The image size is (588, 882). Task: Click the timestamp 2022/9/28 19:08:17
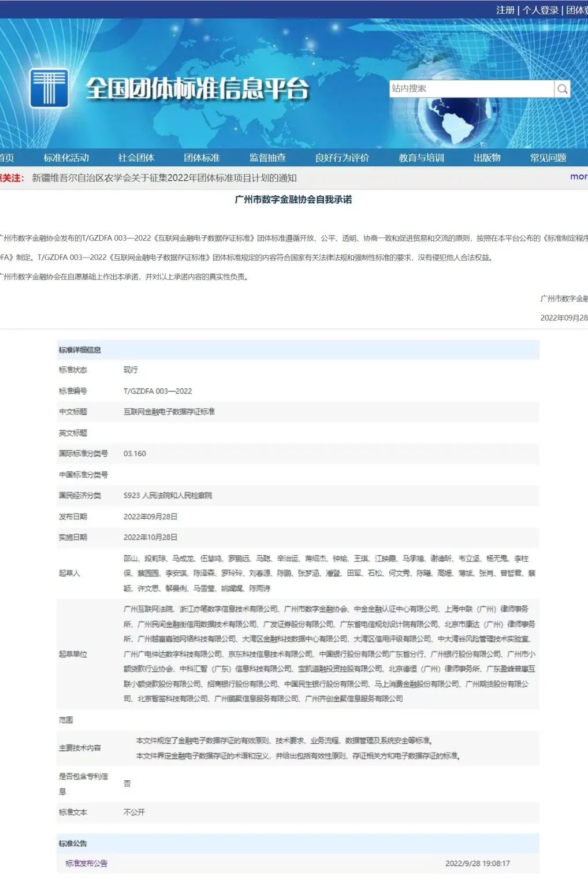tap(478, 864)
